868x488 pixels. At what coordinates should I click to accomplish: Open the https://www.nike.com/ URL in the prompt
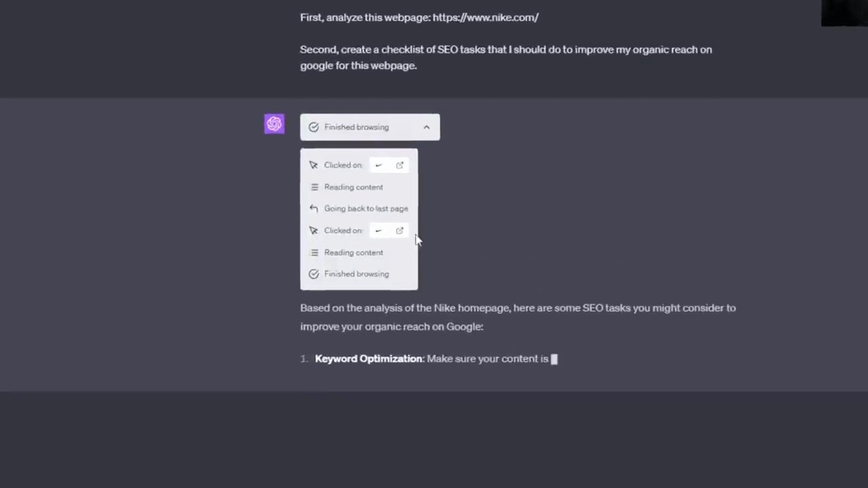(486, 18)
